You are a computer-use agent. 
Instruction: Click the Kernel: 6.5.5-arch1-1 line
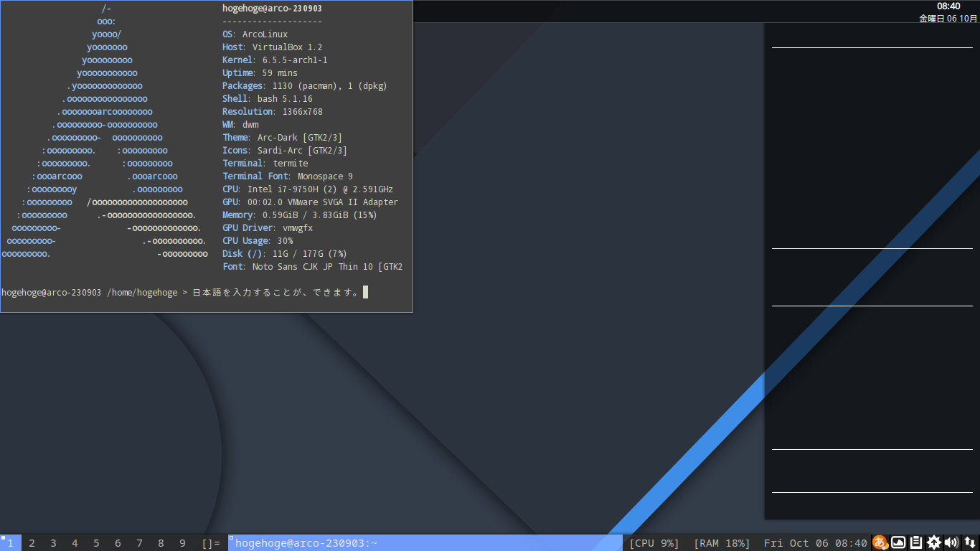tap(275, 60)
